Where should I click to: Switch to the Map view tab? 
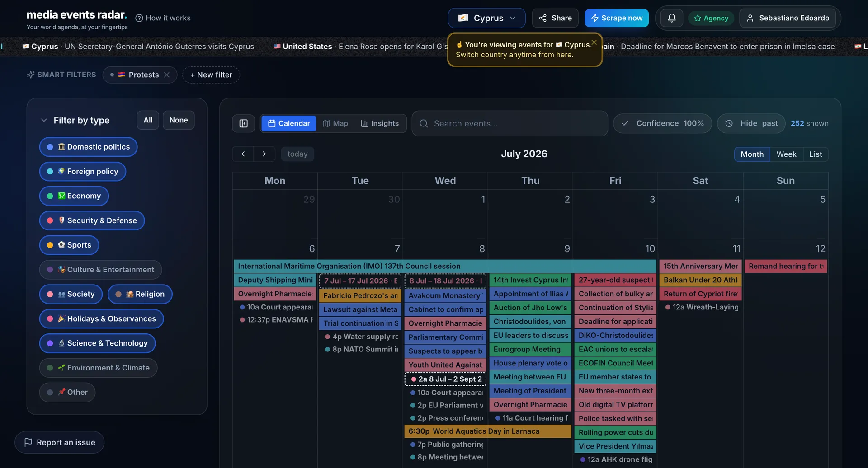335,123
